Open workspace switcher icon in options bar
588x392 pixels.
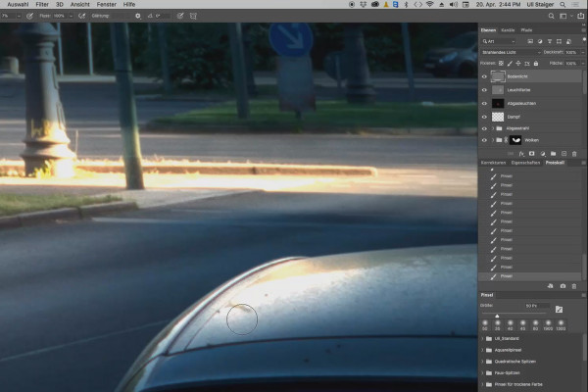click(563, 16)
